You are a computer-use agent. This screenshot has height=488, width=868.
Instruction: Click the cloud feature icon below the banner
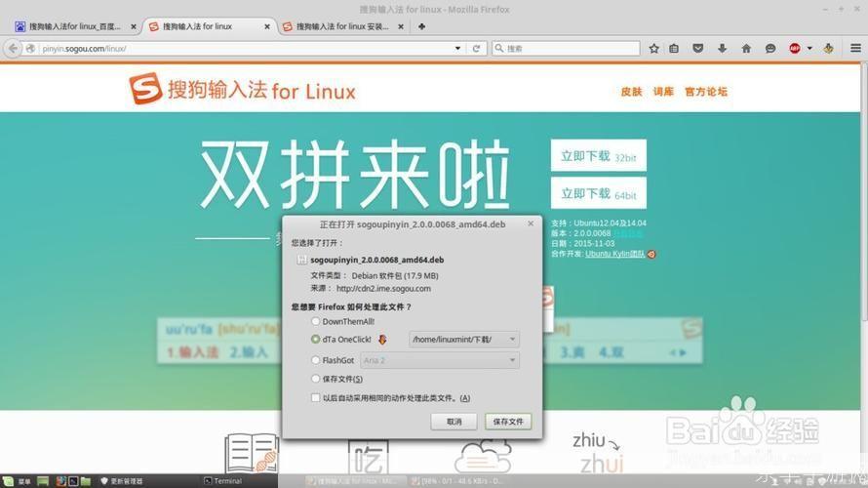click(x=483, y=457)
